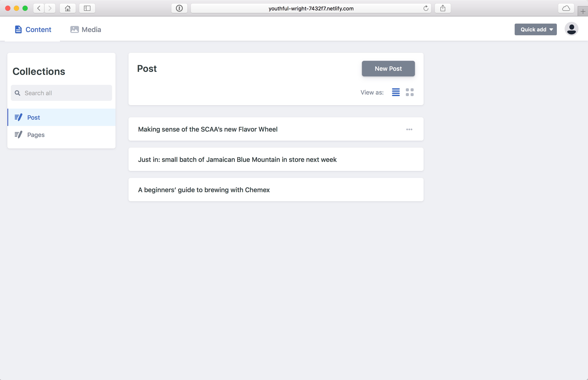Switch posts to list view
The height and width of the screenshot is (380, 588).
(x=396, y=92)
